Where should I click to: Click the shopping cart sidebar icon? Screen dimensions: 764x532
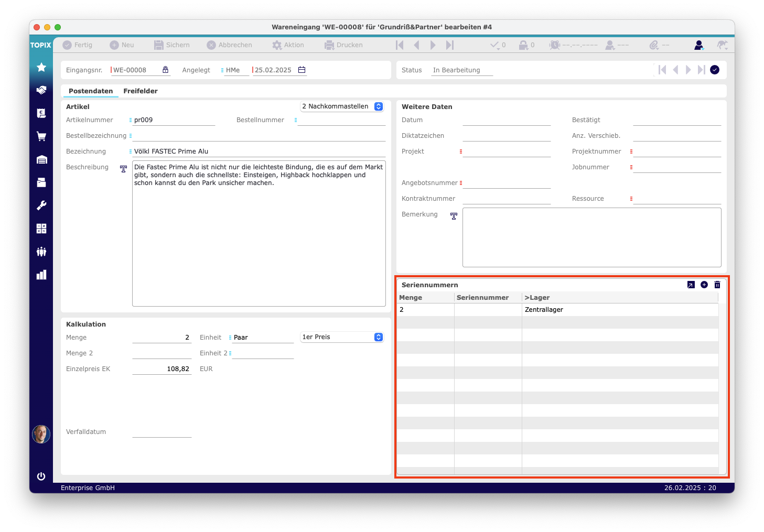41,136
